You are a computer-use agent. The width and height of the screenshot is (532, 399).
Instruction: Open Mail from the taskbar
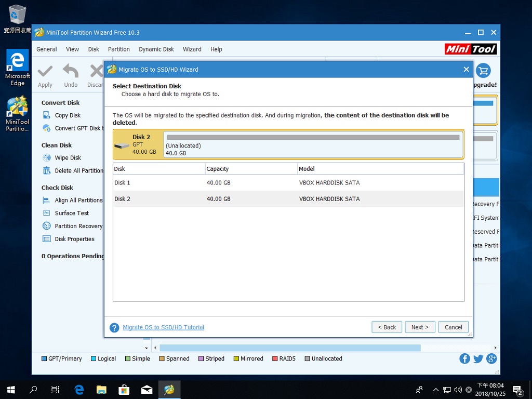[x=147, y=390]
